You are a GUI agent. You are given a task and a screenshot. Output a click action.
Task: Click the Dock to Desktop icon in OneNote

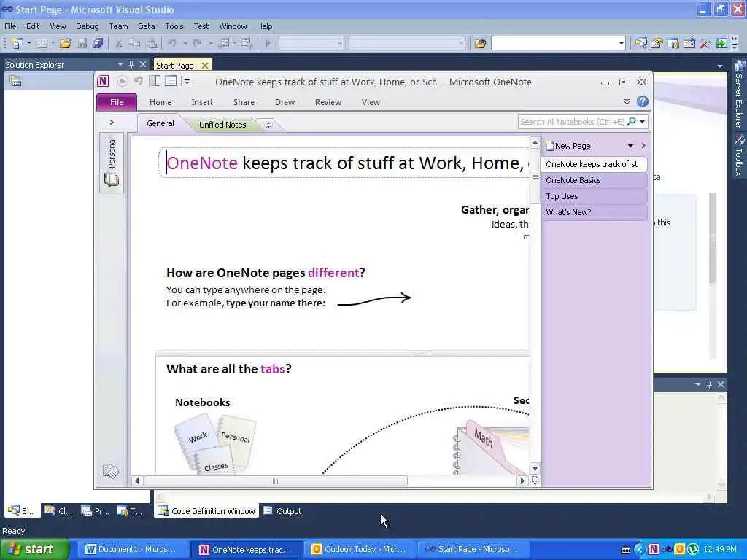click(155, 82)
